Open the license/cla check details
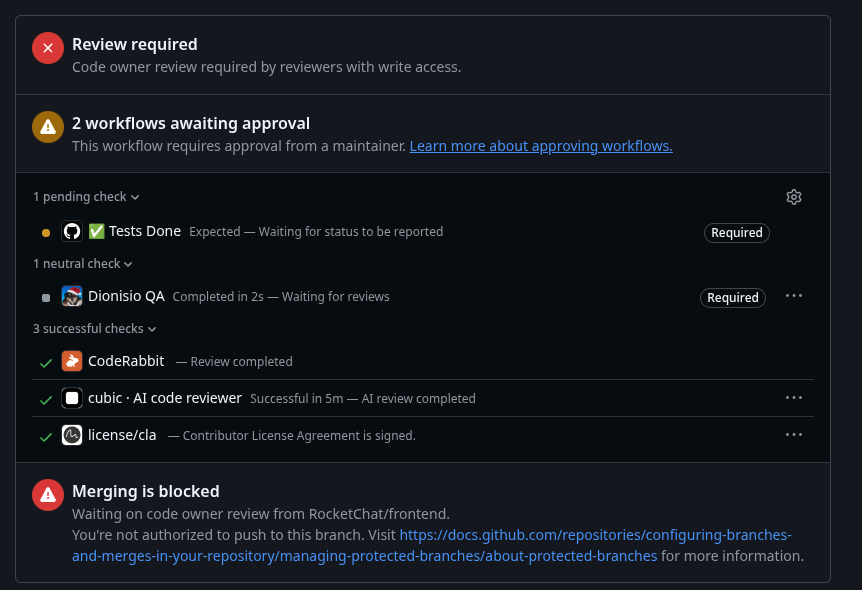Viewport: 862px width, 590px height. click(122, 435)
